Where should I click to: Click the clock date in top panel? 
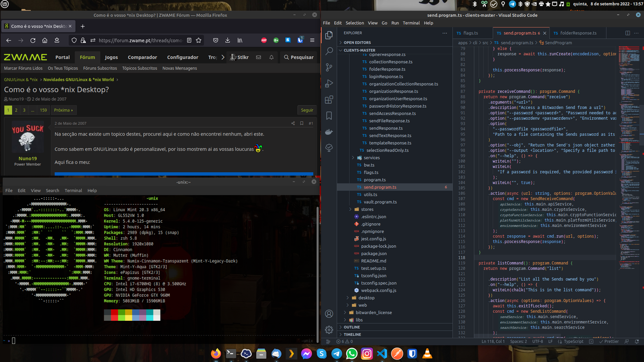tap(607, 4)
